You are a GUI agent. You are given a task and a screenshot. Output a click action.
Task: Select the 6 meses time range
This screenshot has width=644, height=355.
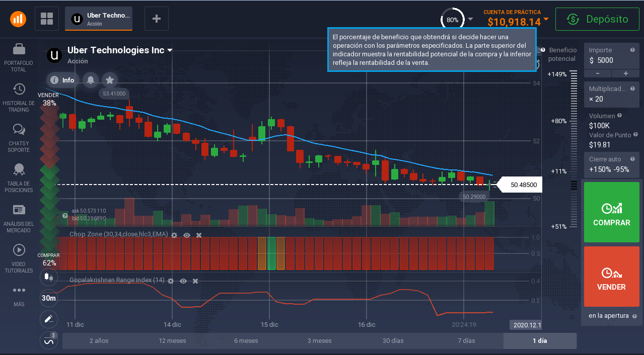coord(246,340)
